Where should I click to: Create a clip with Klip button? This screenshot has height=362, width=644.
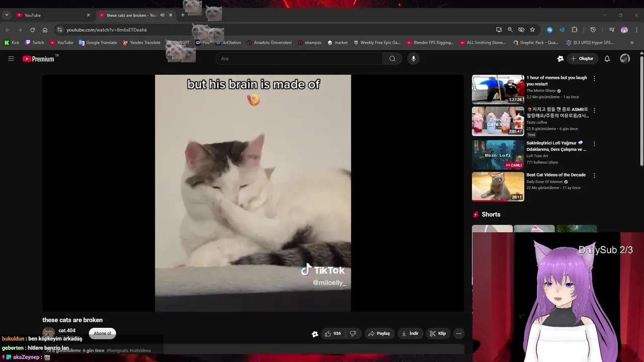pyautogui.click(x=438, y=333)
